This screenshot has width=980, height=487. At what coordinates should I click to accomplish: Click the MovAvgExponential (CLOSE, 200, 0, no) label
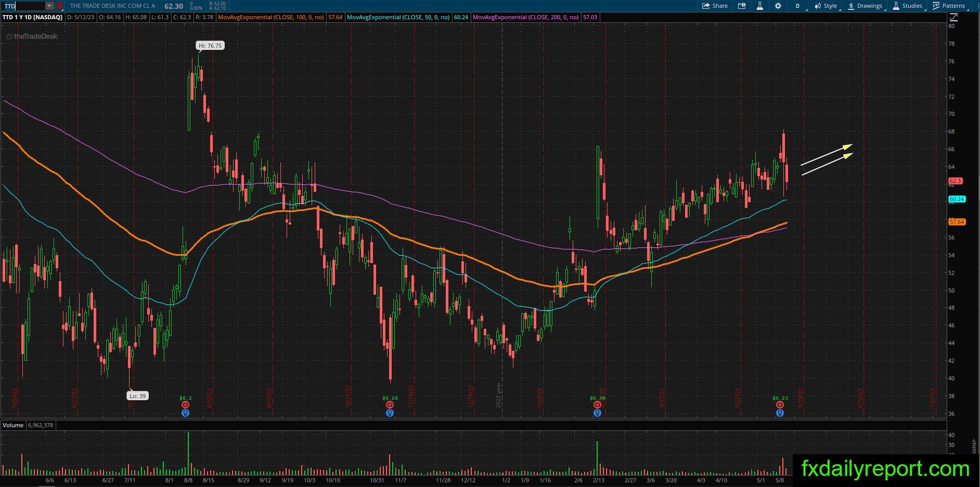(x=526, y=17)
